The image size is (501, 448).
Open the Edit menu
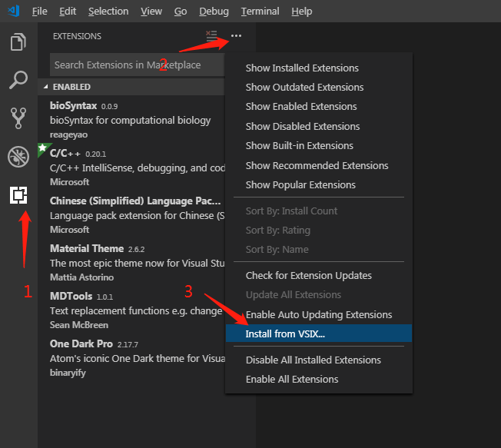(x=68, y=12)
